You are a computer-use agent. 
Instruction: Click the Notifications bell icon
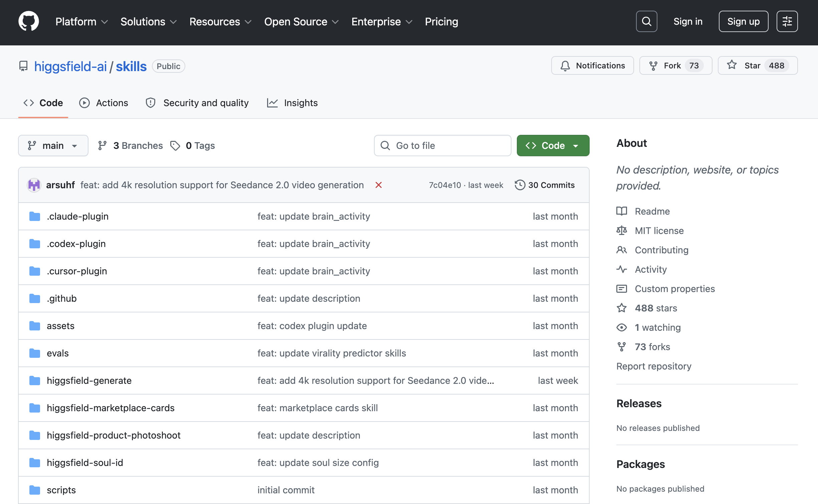coord(565,66)
